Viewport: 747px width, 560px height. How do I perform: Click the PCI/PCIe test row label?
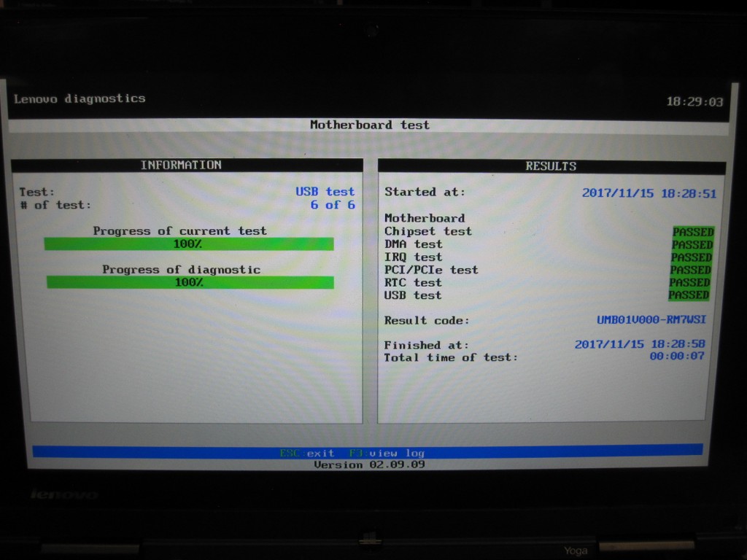coord(430,270)
